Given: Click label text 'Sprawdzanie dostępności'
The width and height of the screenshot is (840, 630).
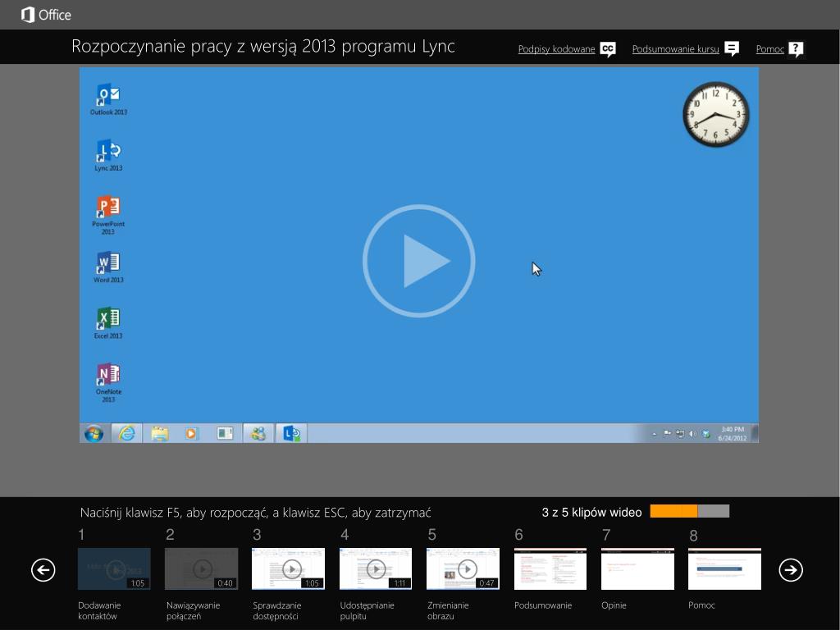Looking at the screenshot, I should click(x=277, y=610).
